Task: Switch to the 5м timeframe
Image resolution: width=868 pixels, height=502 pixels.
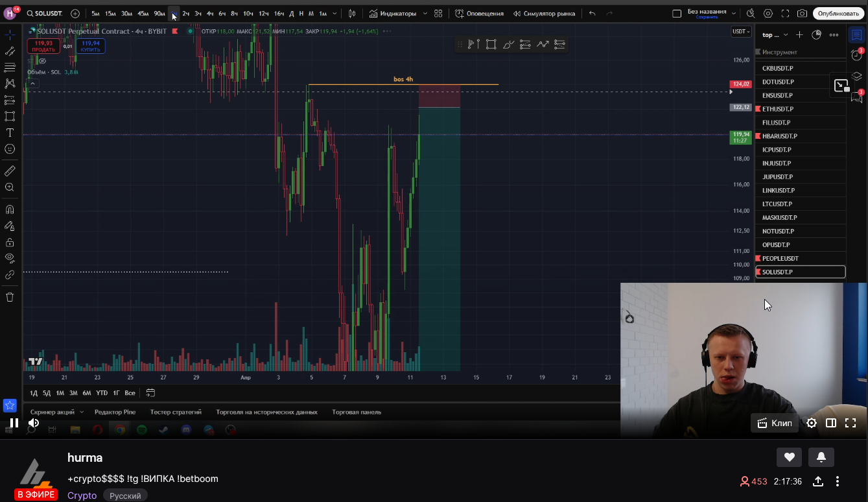Action: (x=95, y=13)
